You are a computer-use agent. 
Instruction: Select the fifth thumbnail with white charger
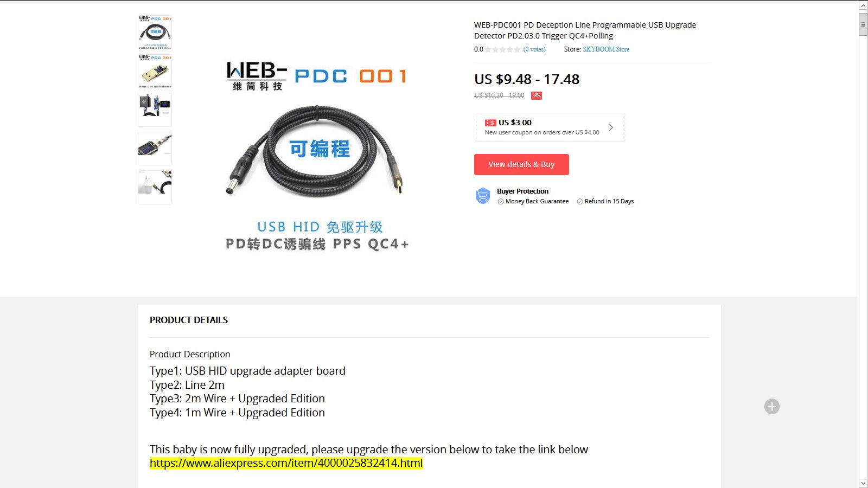[x=155, y=187]
